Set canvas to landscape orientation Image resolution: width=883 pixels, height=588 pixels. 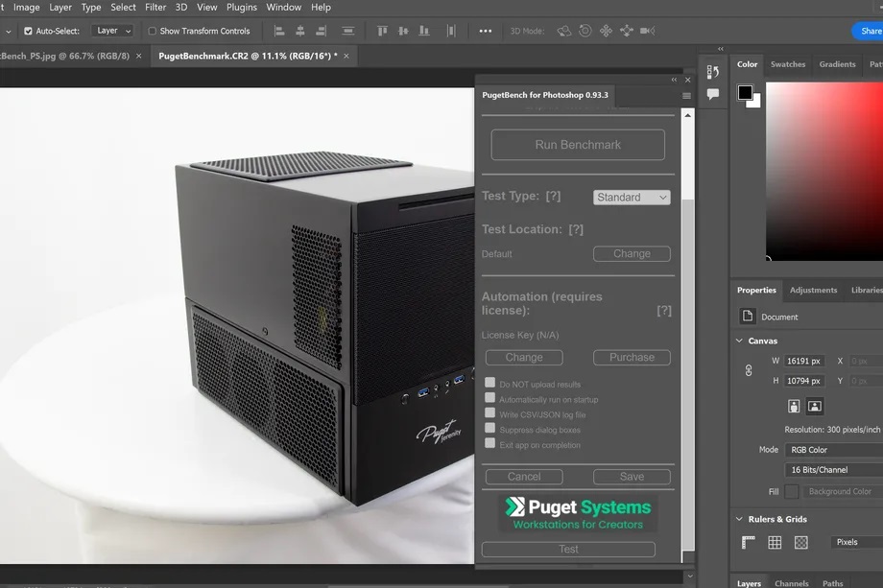[x=814, y=406]
